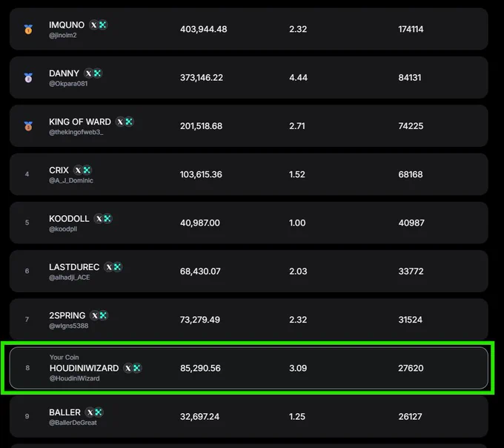
Task: Click the value 403,944.48
Action: pos(204,29)
